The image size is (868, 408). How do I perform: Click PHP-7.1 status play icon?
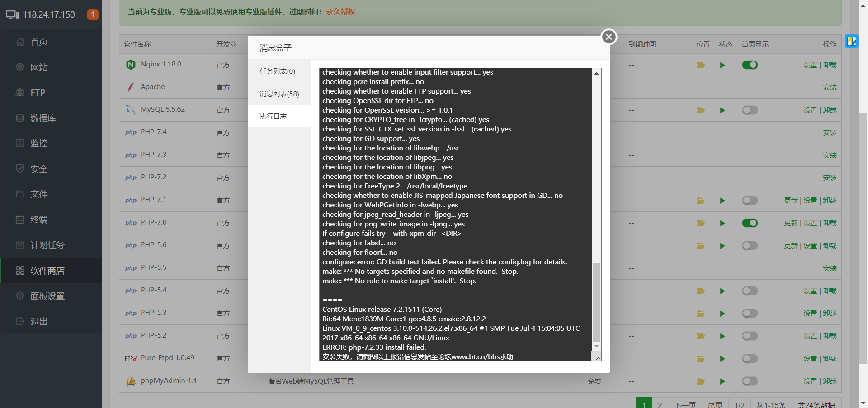(722, 201)
